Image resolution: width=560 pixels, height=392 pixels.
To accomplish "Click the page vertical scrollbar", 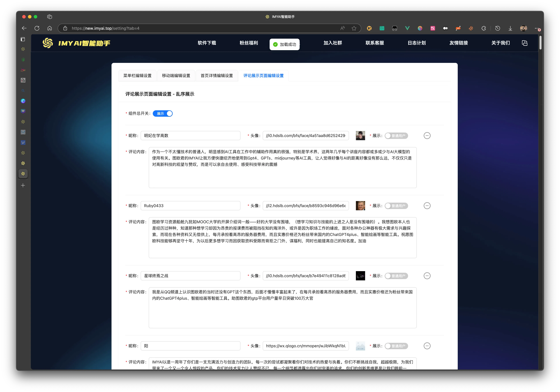I will click(541, 43).
